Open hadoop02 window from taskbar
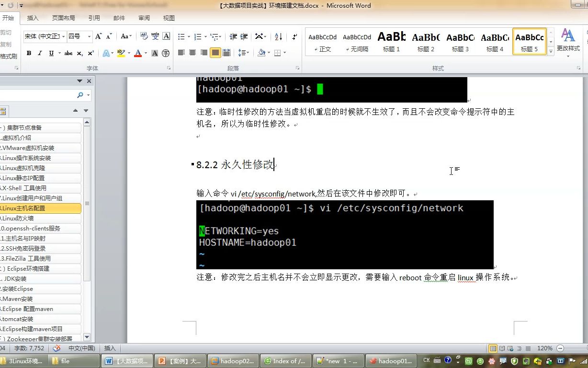Image resolution: width=588 pixels, height=368 pixels. point(233,361)
